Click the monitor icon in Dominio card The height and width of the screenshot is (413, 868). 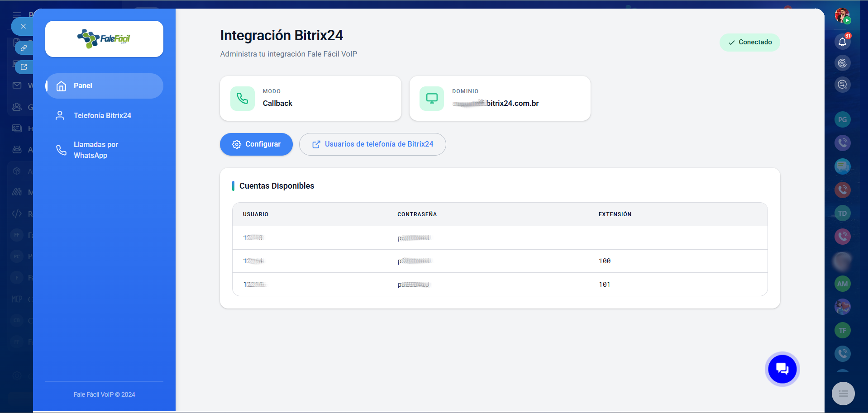(432, 99)
